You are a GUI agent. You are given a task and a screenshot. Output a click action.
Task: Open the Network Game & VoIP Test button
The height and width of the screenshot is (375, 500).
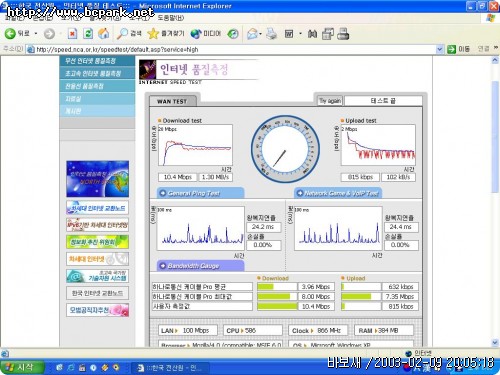click(x=338, y=193)
